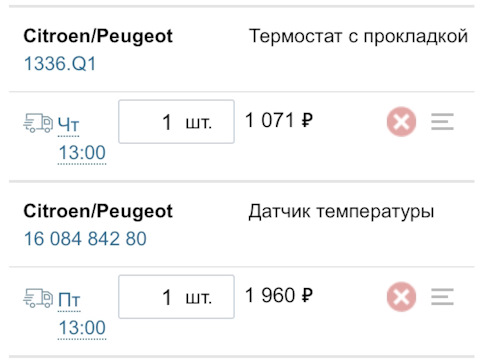
Task: Click Citroen/Peugeot brand above 16 084 842 80
Action: tap(98, 211)
